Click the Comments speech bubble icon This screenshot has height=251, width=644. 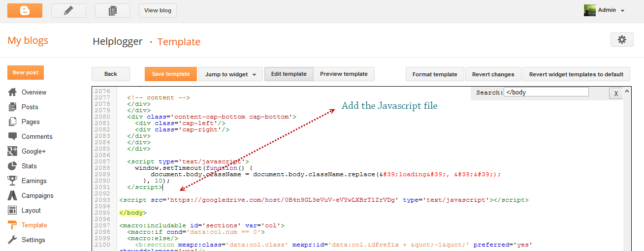click(13, 136)
